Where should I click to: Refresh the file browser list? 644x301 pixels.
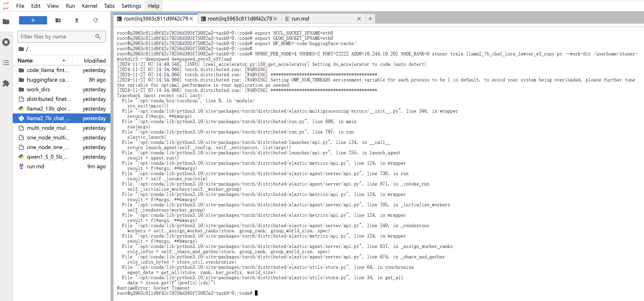(96, 20)
